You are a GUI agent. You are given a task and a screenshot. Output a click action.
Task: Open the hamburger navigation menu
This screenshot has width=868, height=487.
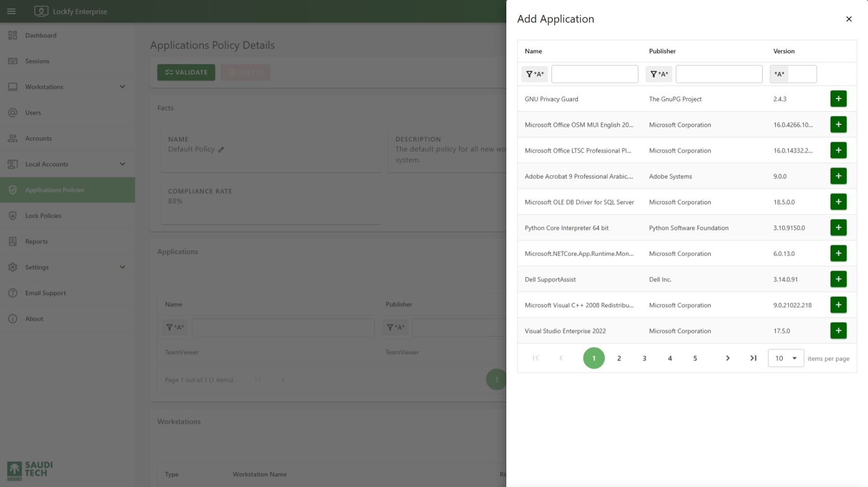pos(12,11)
